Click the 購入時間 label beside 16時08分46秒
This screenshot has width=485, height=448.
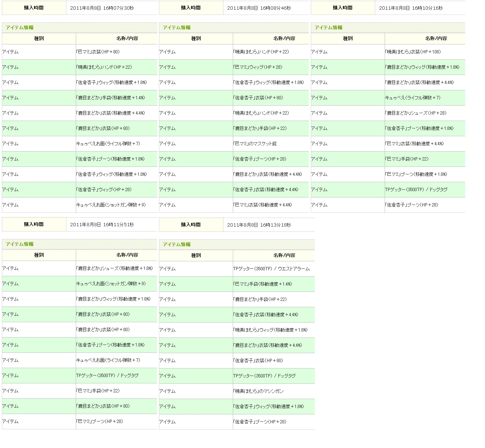(191, 8)
